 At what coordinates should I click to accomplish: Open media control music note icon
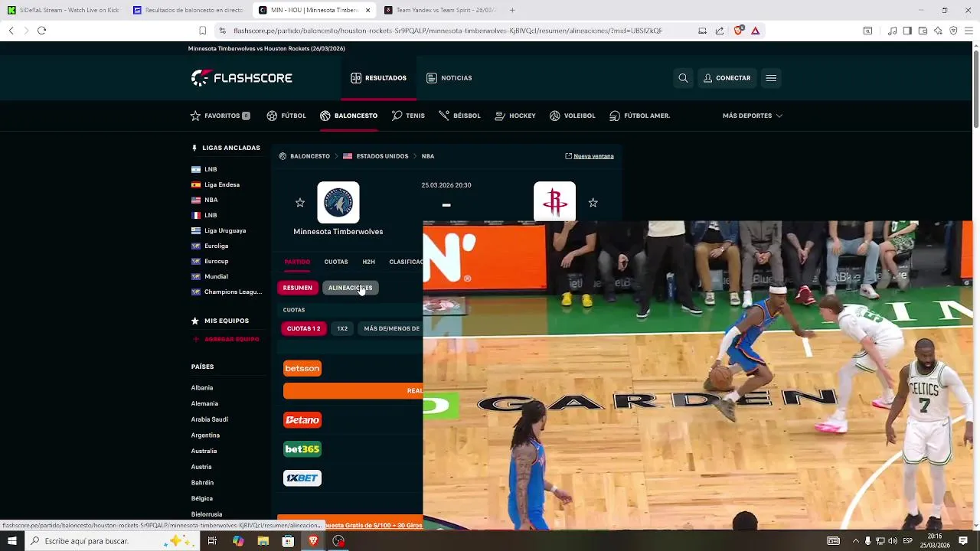click(892, 31)
